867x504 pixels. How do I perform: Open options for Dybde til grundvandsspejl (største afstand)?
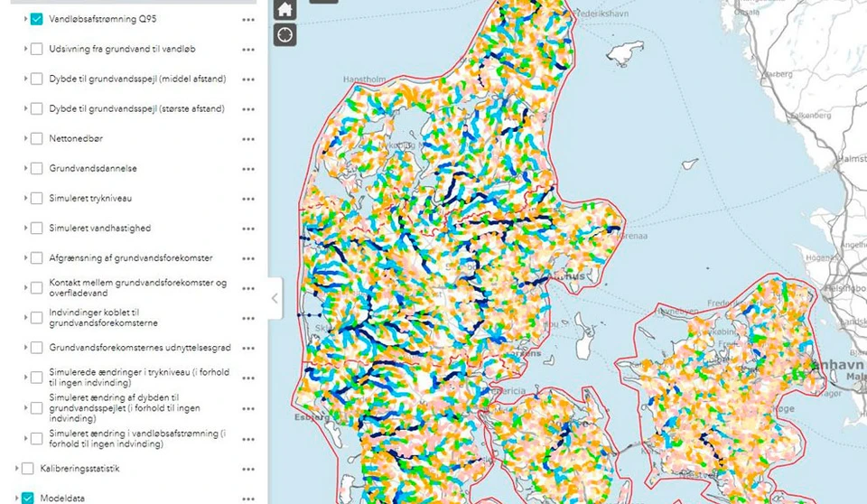[x=248, y=109]
